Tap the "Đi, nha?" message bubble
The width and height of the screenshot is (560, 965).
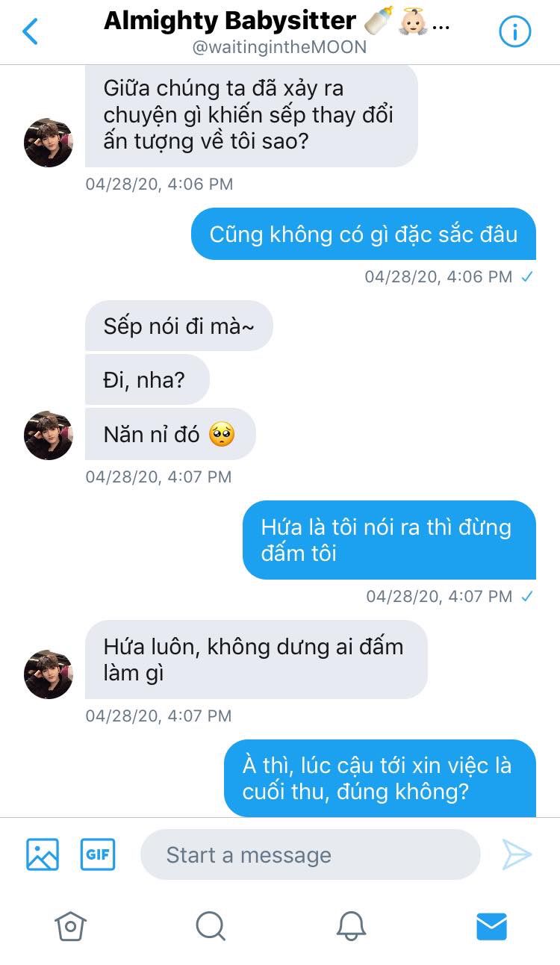coord(147,379)
